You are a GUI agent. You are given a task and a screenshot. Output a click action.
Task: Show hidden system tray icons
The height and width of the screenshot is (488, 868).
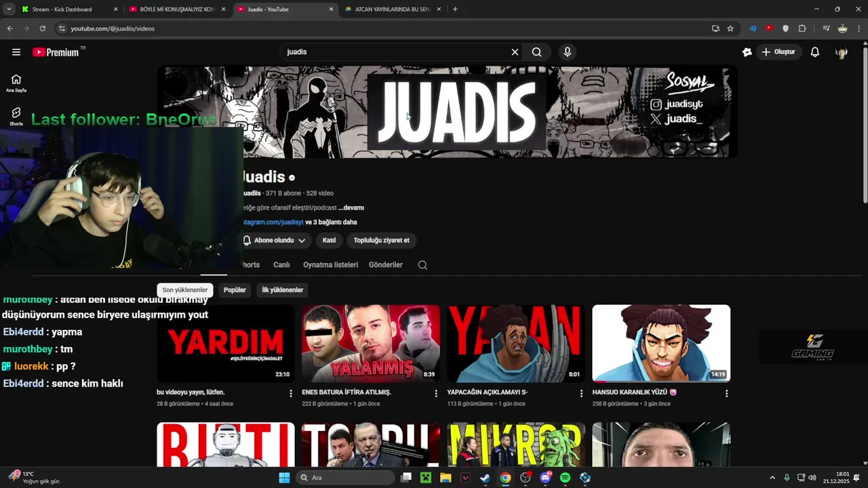tap(772, 478)
